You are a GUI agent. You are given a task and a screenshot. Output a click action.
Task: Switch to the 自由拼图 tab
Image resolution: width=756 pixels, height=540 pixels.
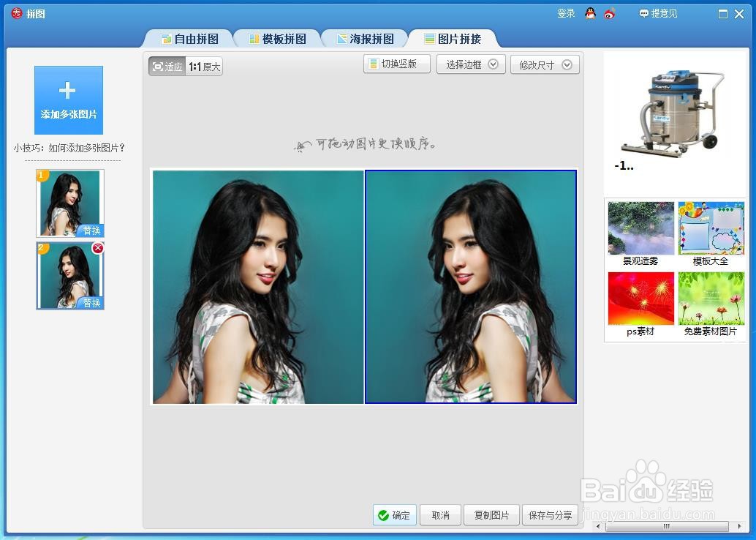point(190,39)
